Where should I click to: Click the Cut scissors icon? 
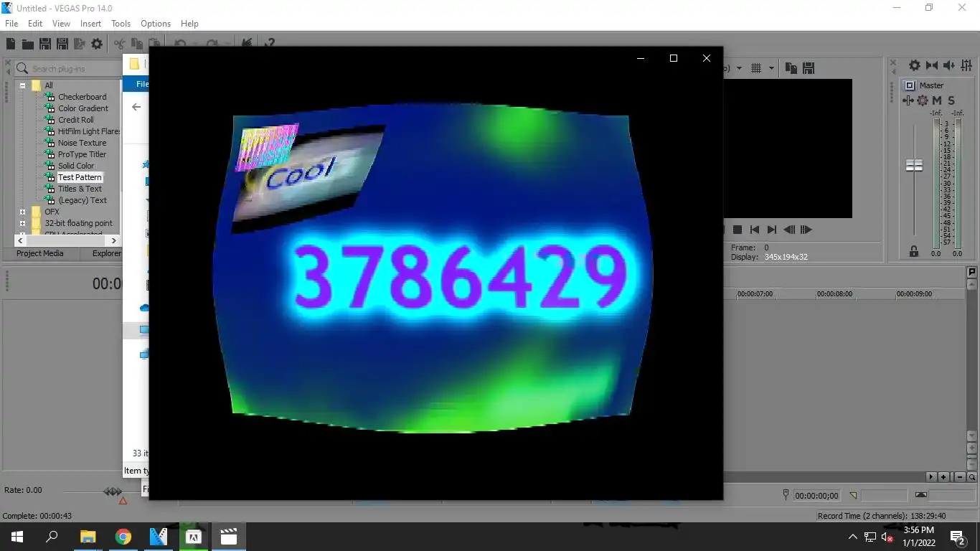[x=120, y=44]
